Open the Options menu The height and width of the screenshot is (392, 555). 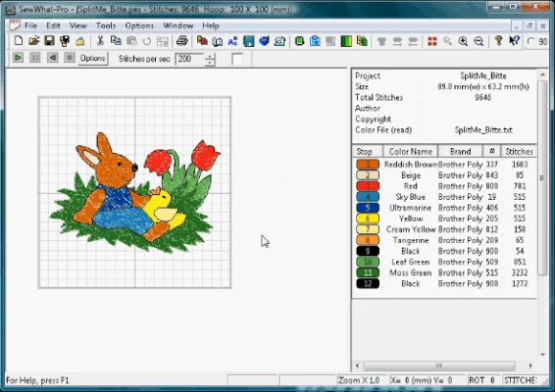coord(139,25)
